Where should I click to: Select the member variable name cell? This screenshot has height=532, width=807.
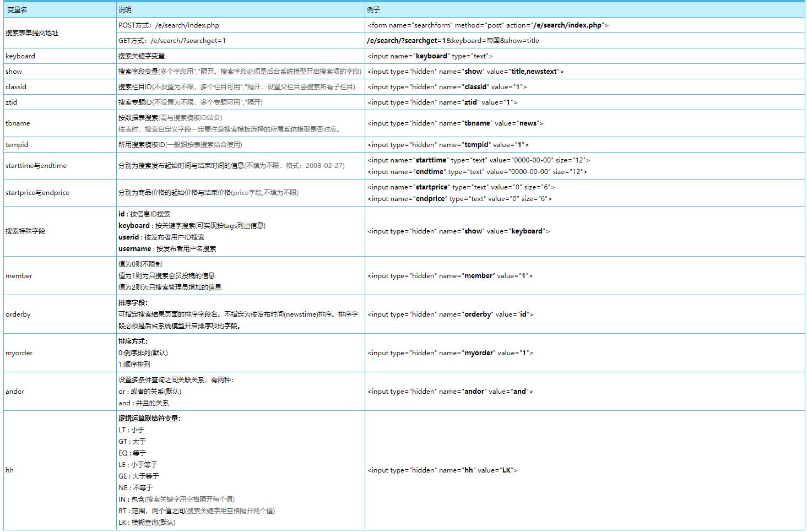19,276
